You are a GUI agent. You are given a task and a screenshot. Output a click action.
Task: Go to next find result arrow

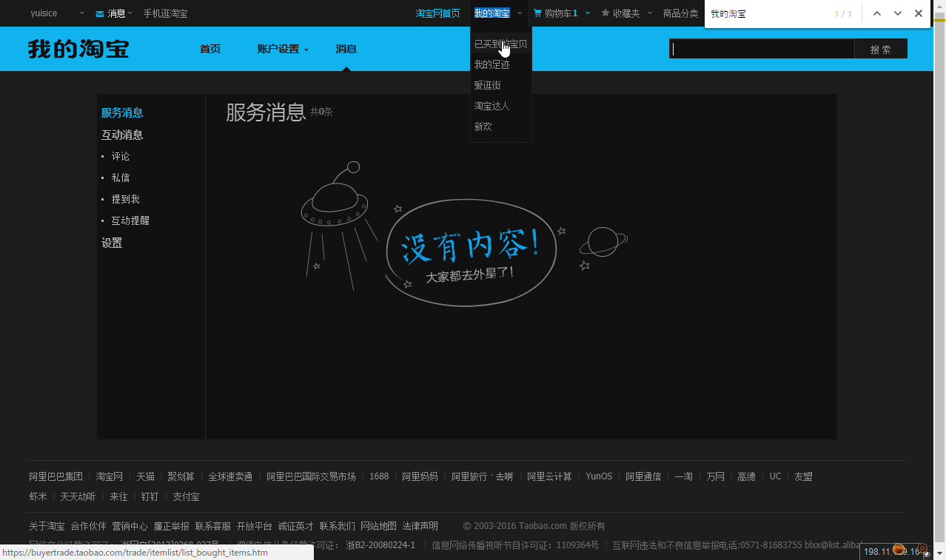tap(898, 14)
